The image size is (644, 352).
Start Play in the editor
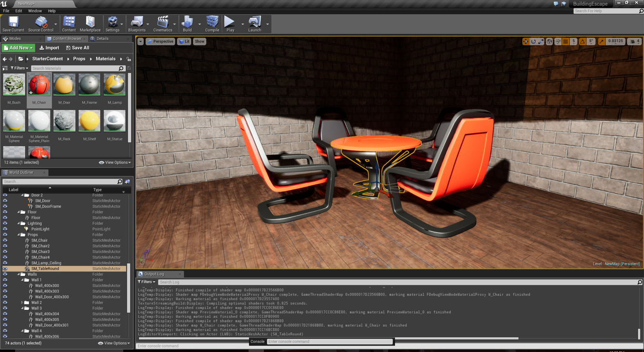(x=230, y=24)
